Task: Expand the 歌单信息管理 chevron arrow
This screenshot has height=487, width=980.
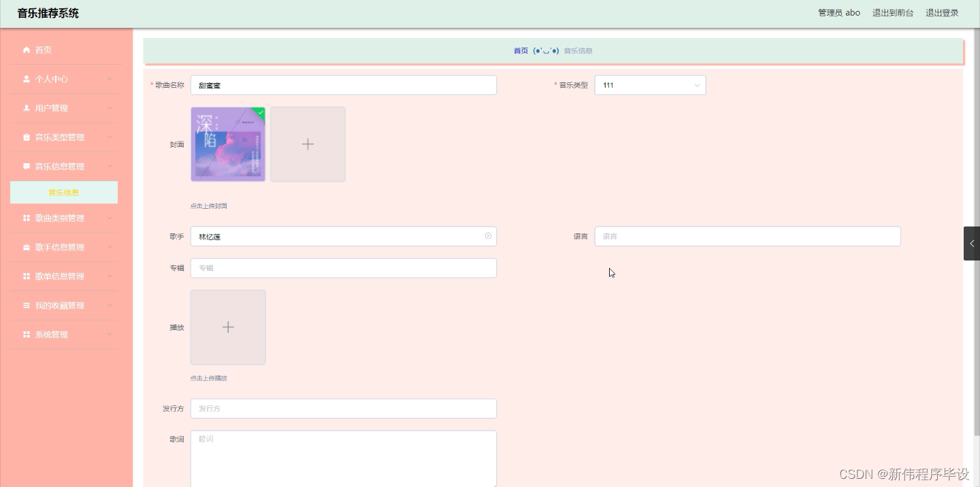Action: click(110, 276)
